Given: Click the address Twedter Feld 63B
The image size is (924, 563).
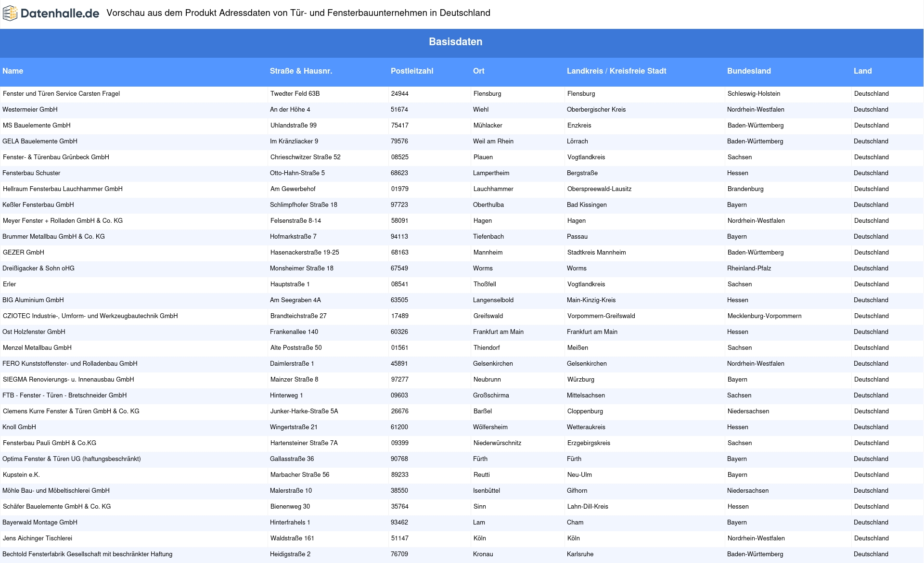Looking at the screenshot, I should point(295,93).
